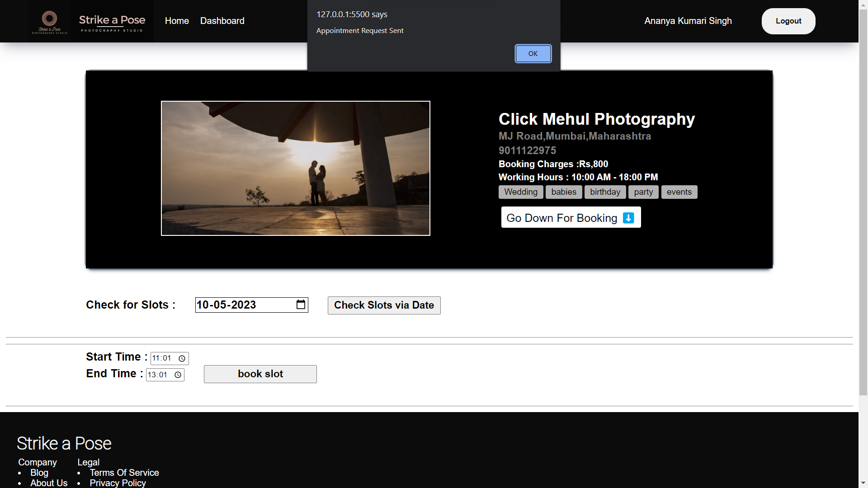Select the Wedding tag
This screenshot has height=488, width=868.
(x=521, y=192)
